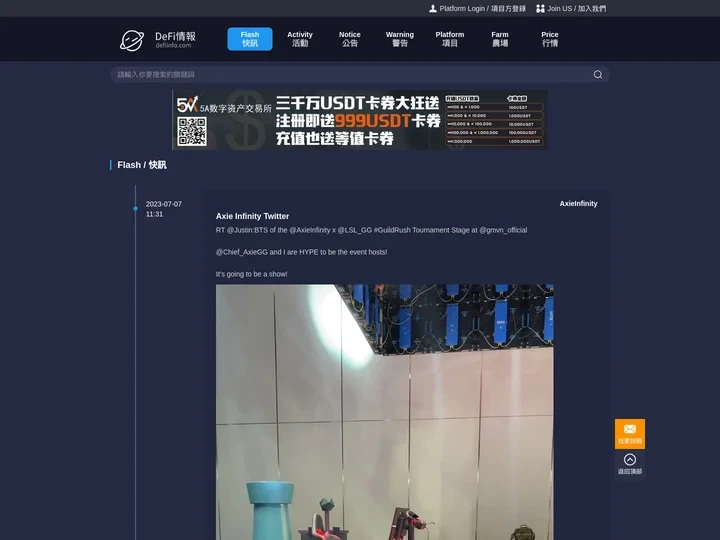The image size is (720, 540).
Task: Click the 11:31 time text
Action: (154, 214)
